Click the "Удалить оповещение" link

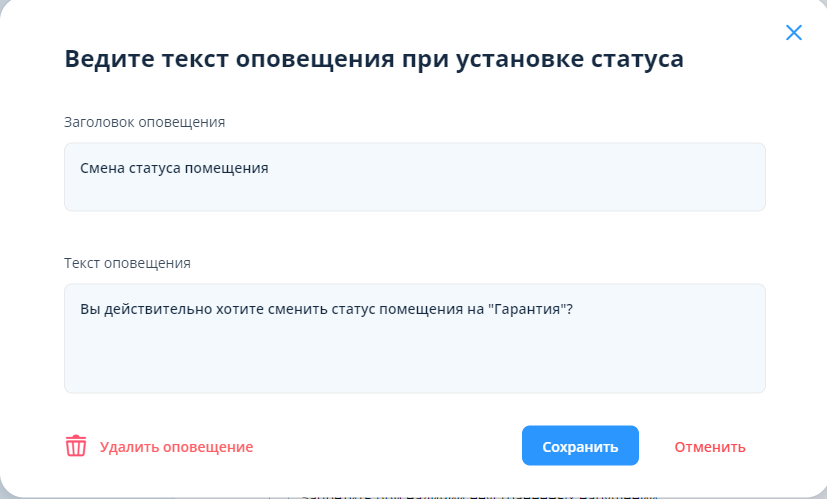click(x=176, y=447)
